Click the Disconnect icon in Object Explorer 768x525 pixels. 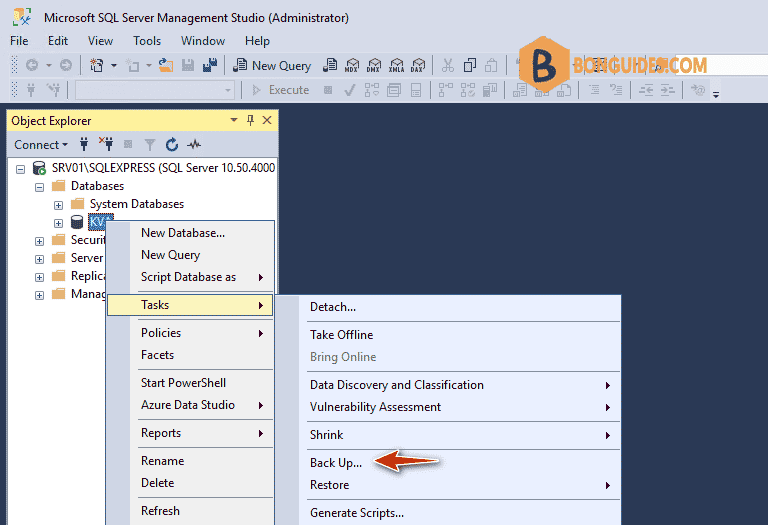(106, 144)
